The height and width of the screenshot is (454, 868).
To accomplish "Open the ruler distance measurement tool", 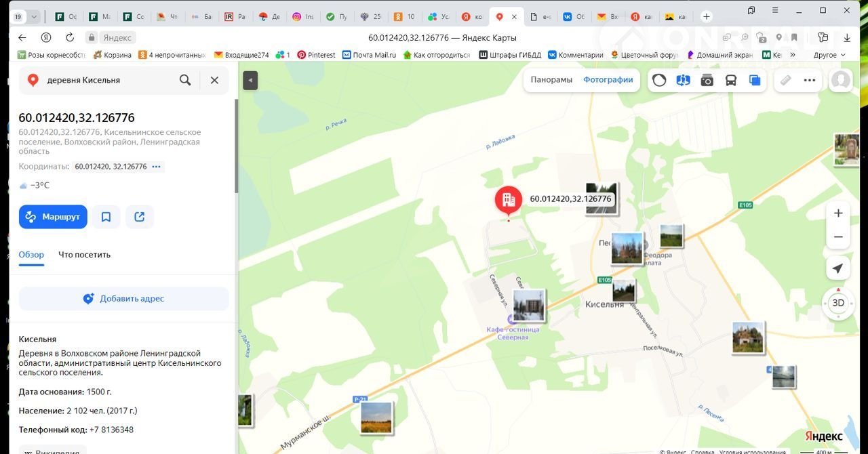I will [x=785, y=80].
